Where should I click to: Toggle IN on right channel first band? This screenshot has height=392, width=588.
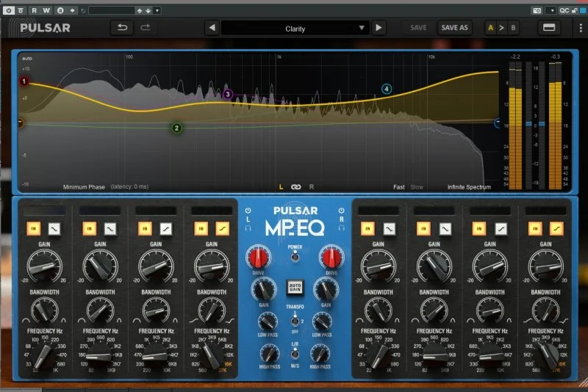pyautogui.click(x=367, y=228)
